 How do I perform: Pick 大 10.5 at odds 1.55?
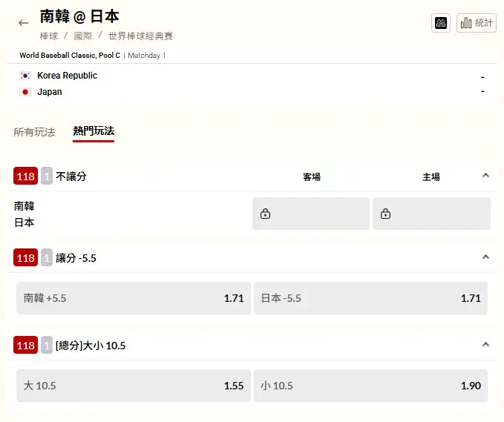[x=134, y=386]
